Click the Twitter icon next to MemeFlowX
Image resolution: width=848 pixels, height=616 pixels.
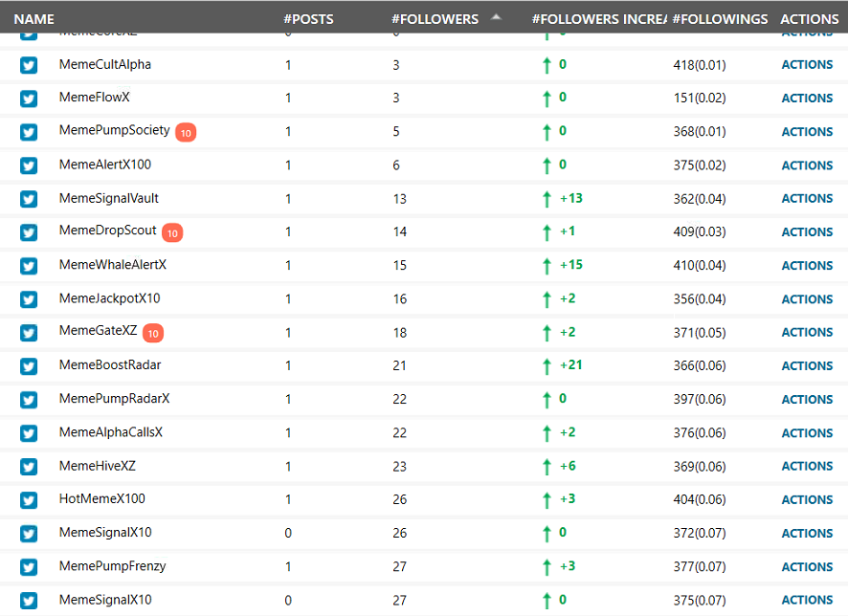29,99
